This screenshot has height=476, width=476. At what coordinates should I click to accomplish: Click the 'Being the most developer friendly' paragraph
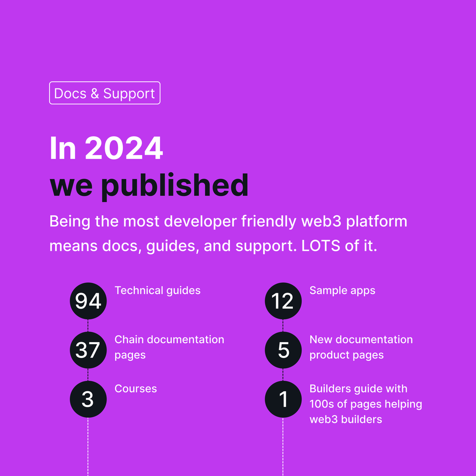click(228, 233)
